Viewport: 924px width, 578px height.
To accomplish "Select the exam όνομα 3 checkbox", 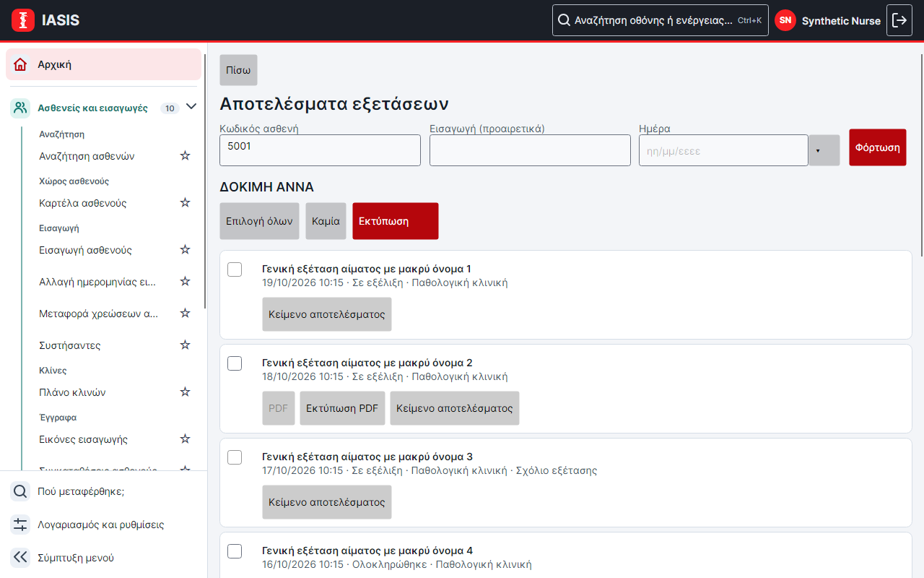I will click(x=235, y=457).
